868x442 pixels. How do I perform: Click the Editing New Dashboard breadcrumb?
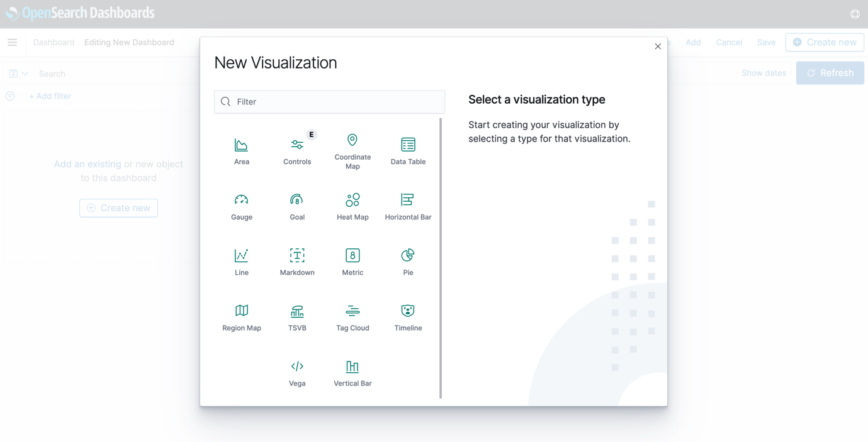point(129,42)
